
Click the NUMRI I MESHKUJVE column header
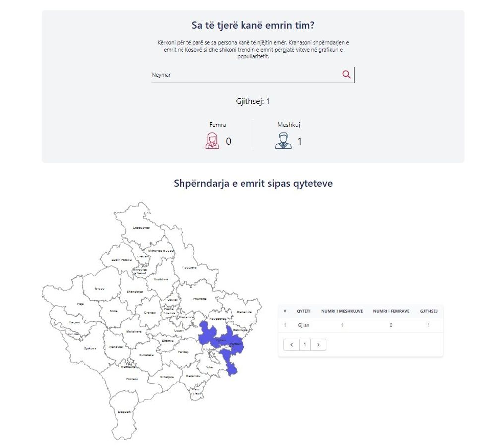pyautogui.click(x=342, y=311)
